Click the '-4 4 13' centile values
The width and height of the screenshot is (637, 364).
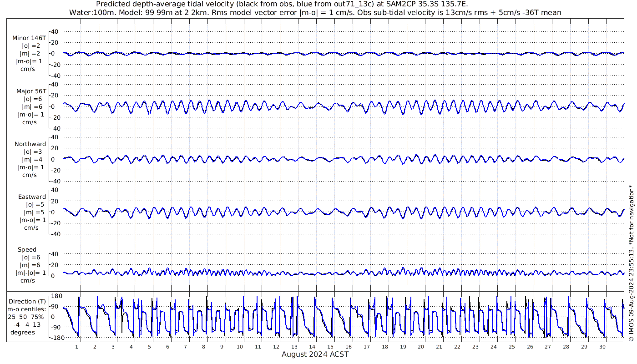(x=27, y=324)
